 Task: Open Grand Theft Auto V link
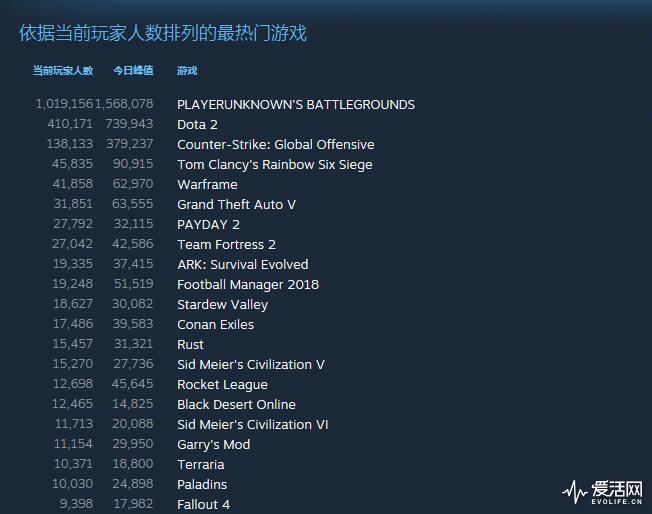coord(236,204)
